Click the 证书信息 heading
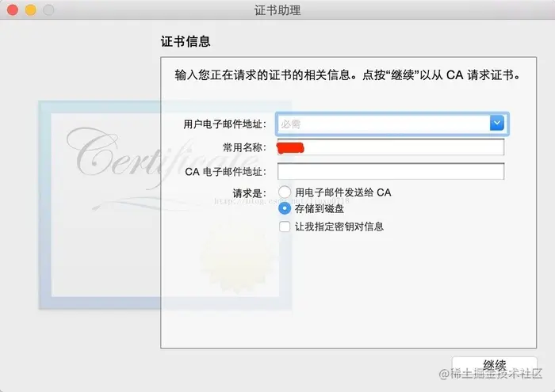555x392 pixels. click(x=186, y=41)
